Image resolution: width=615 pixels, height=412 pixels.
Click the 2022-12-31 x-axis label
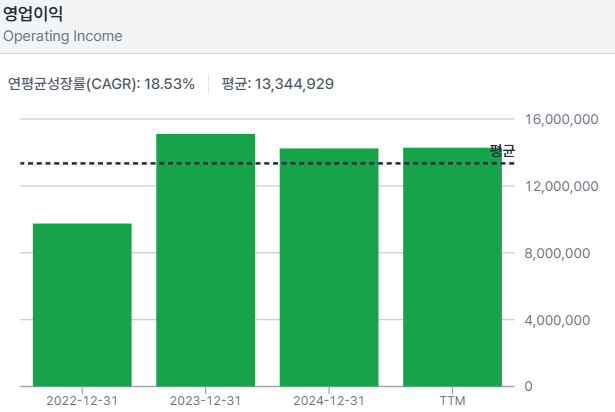coord(82,401)
